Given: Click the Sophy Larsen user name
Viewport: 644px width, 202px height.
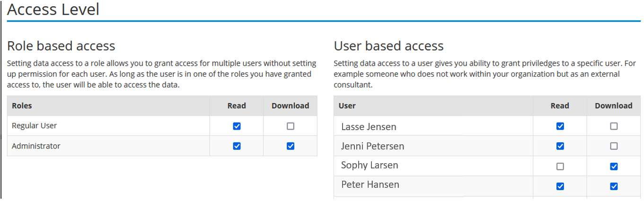Looking at the screenshot, I should 370,166.
